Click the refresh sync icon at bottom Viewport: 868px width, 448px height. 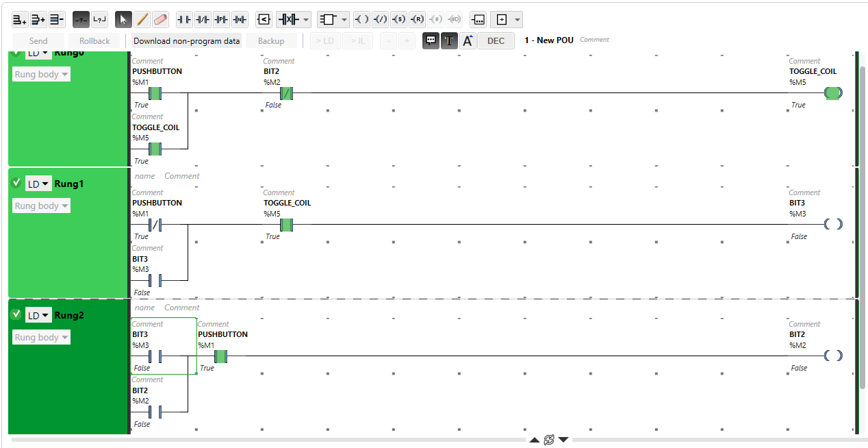coord(549,440)
